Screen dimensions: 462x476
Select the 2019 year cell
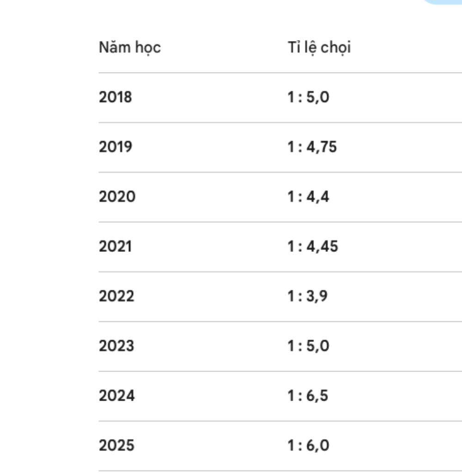115,147
